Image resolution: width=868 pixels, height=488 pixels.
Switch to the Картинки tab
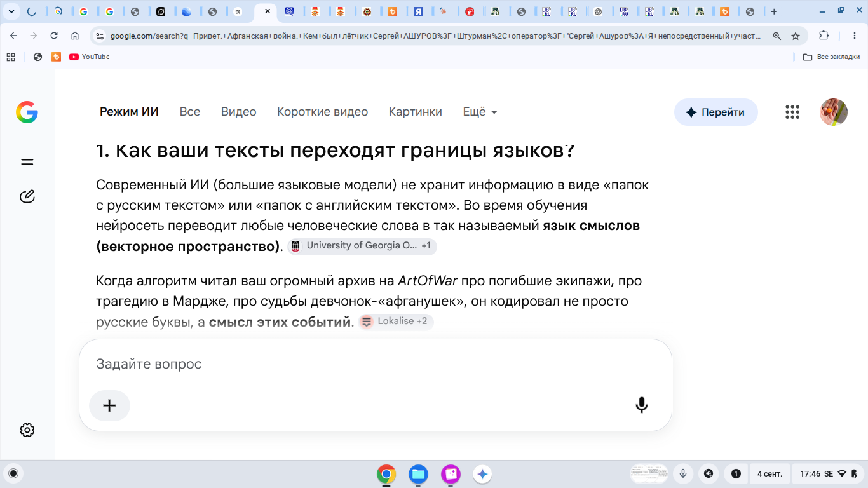pyautogui.click(x=416, y=112)
